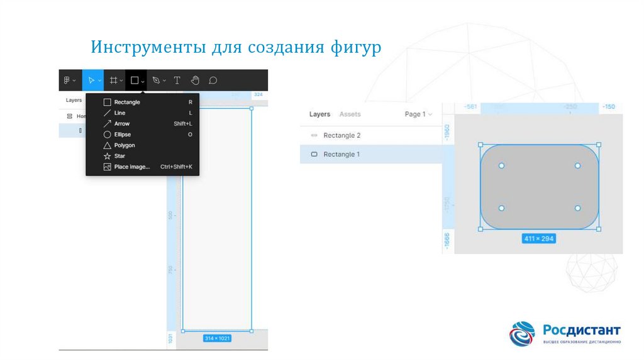The width and height of the screenshot is (644, 361).
Task: Choose Ellipse from the shape menu
Action: (143, 135)
